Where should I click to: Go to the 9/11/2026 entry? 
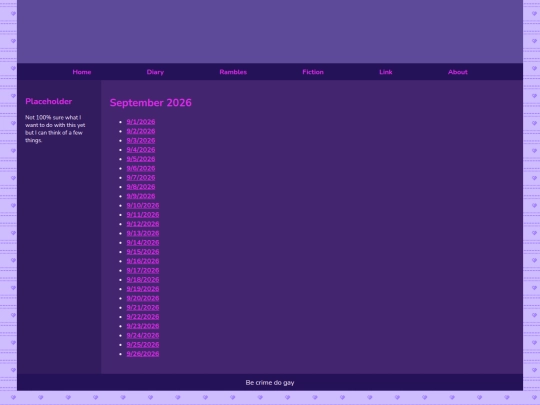click(143, 215)
